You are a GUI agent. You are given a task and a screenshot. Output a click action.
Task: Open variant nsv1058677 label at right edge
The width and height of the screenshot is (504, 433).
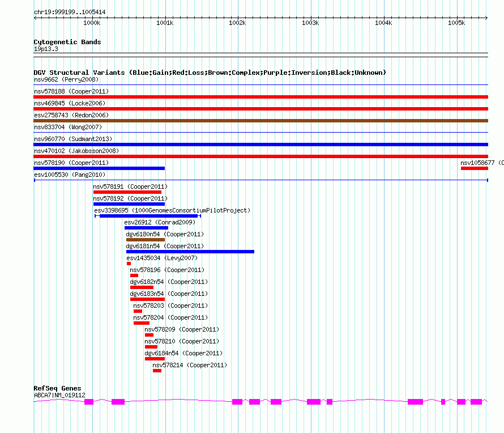[x=482, y=163]
